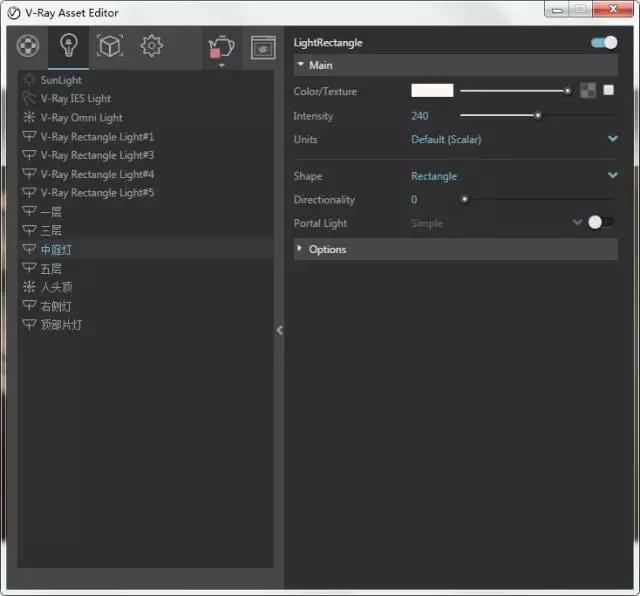
Task: Select the 三层 light
Action: point(51,230)
